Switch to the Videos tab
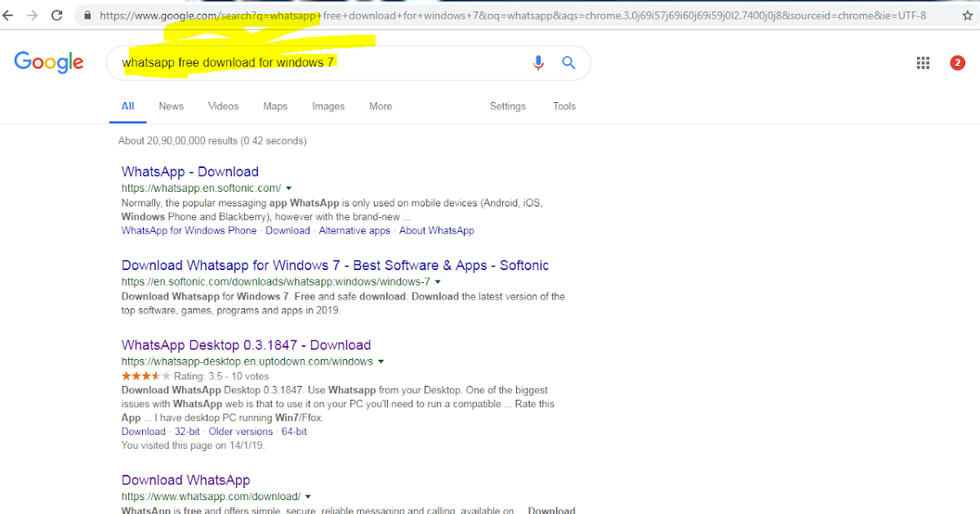 tap(223, 106)
